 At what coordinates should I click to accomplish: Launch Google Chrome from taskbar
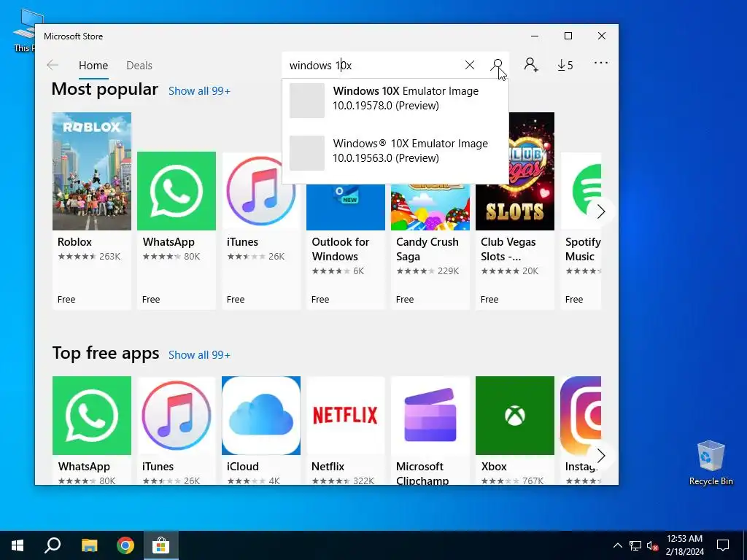click(x=125, y=545)
